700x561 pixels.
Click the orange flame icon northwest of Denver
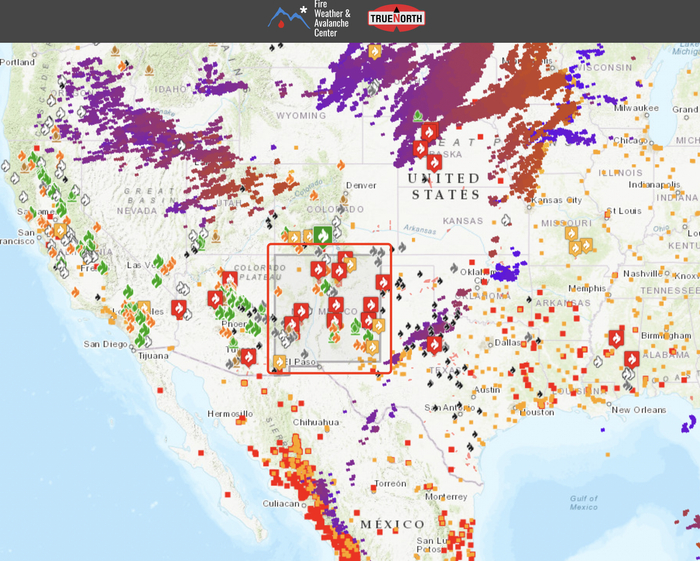[341, 165]
